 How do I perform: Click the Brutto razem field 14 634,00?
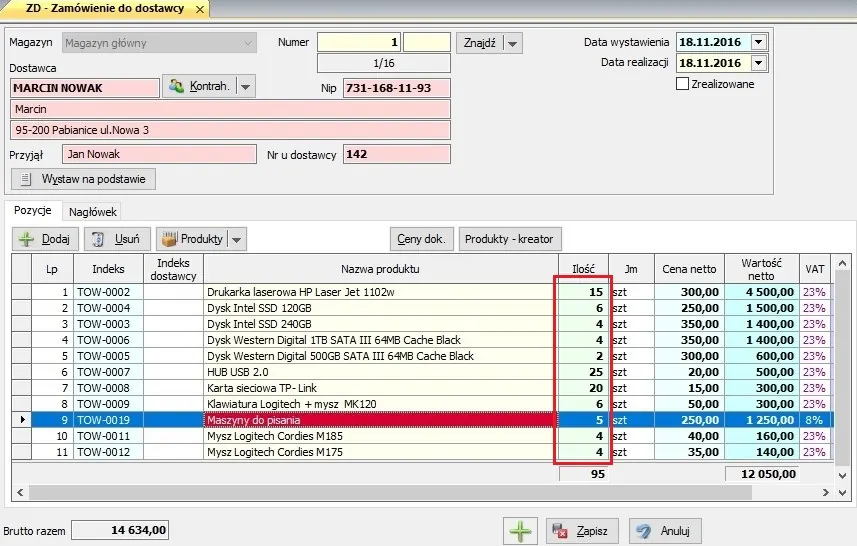(x=120, y=530)
